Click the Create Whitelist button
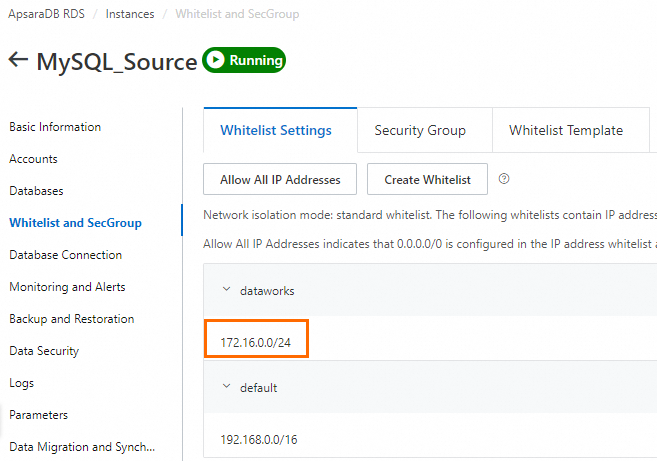Viewport: 657px width, 461px height. click(x=427, y=180)
